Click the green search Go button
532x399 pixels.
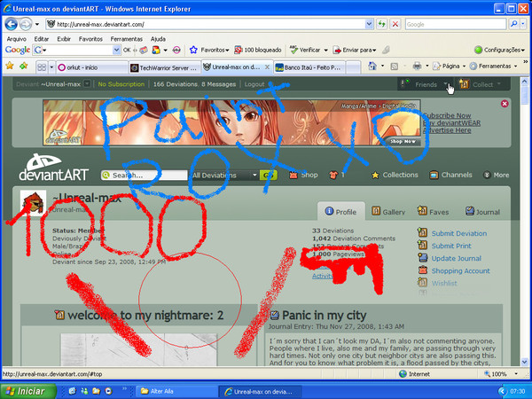[269, 175]
